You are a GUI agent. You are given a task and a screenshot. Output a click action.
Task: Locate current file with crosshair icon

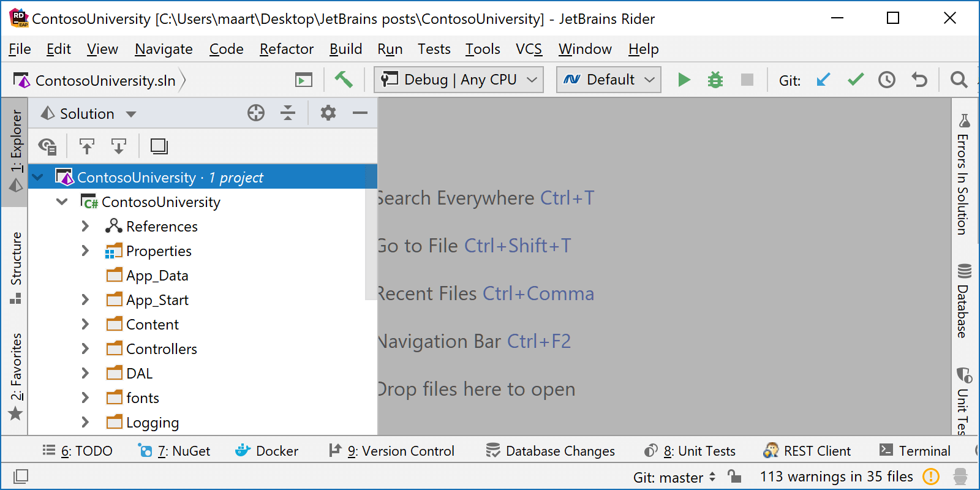(256, 113)
